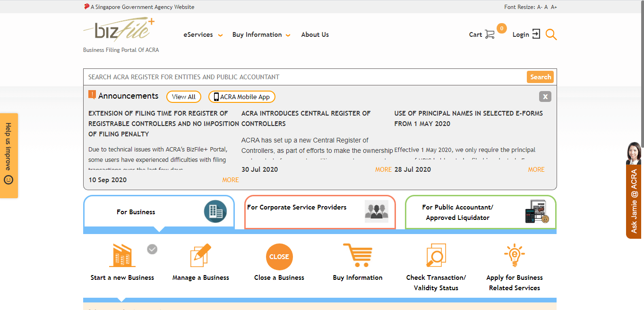The image size is (644, 310).
Task: Click the Cart text link
Action: click(x=475, y=34)
